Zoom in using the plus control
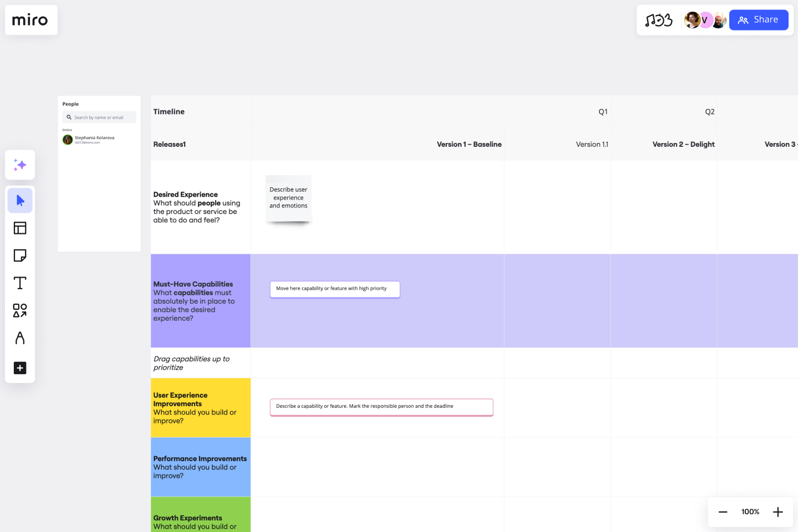This screenshot has height=532, width=798. point(777,511)
